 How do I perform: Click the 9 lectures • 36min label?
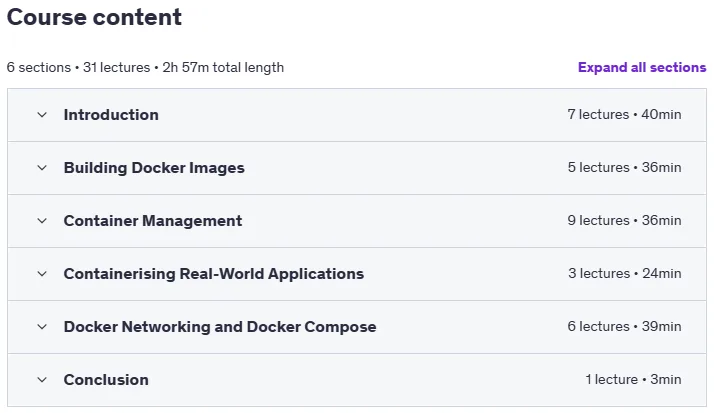[x=624, y=220]
